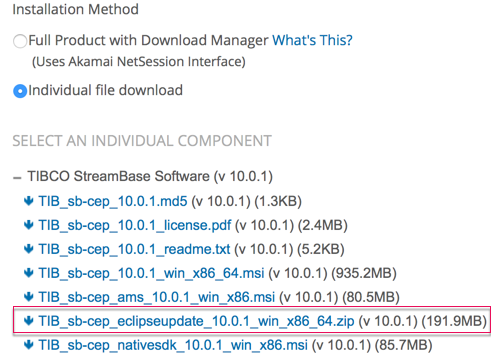Image resolution: width=491 pixels, height=364 pixels.
Task: Open the What's This? help link
Action: 312,40
